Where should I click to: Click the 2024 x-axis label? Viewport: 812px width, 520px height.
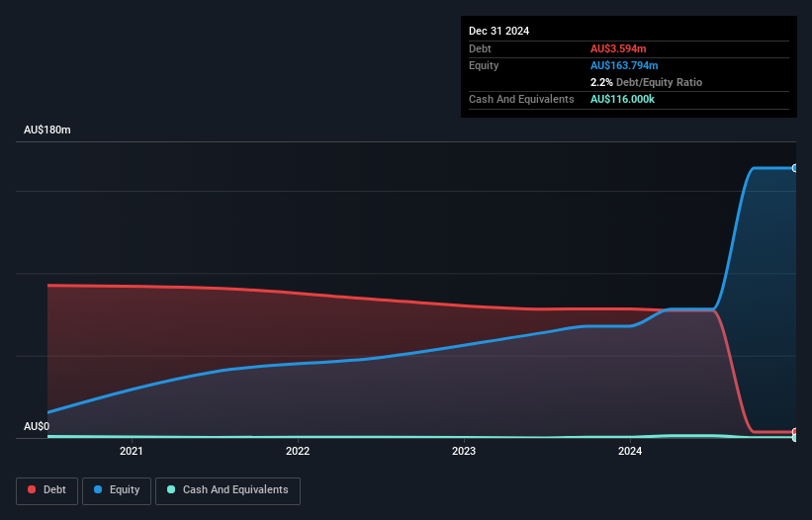click(x=630, y=451)
